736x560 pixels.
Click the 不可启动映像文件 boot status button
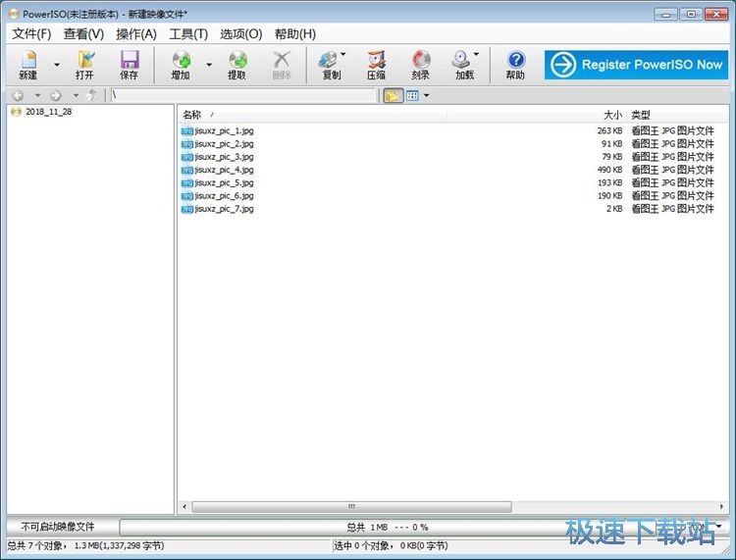tap(58, 527)
